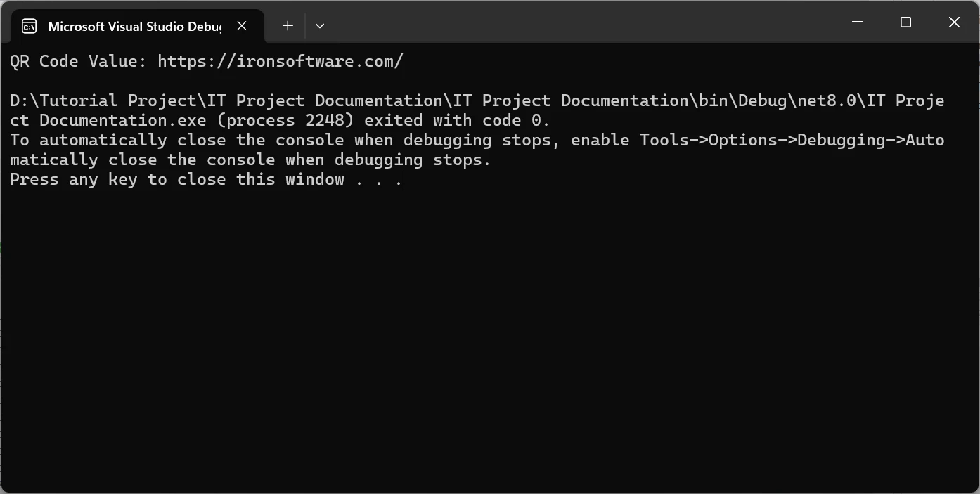Screen dimensions: 980x494
Task: Close the console window
Action: point(954,22)
